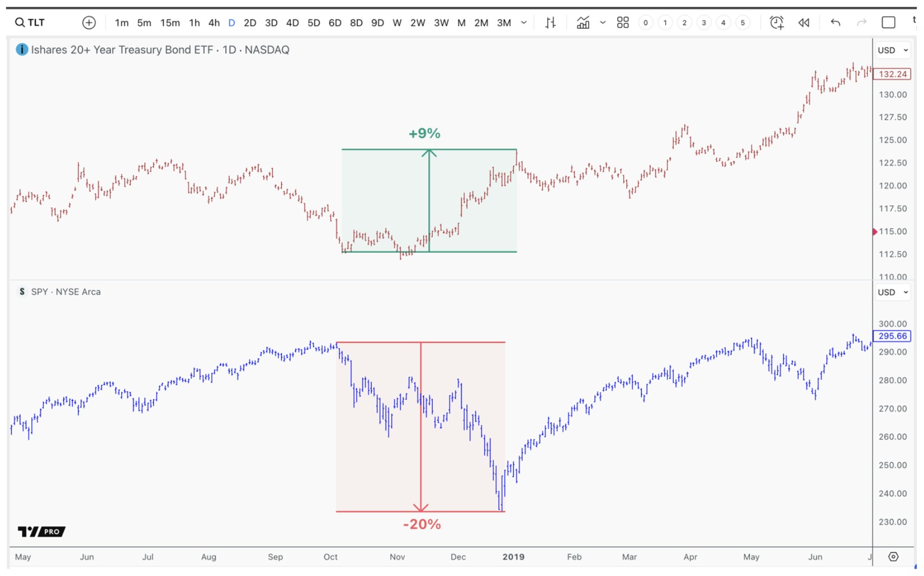The height and width of the screenshot is (576, 924).
Task: Select the multi-chart layout grid icon
Action: pos(622,22)
